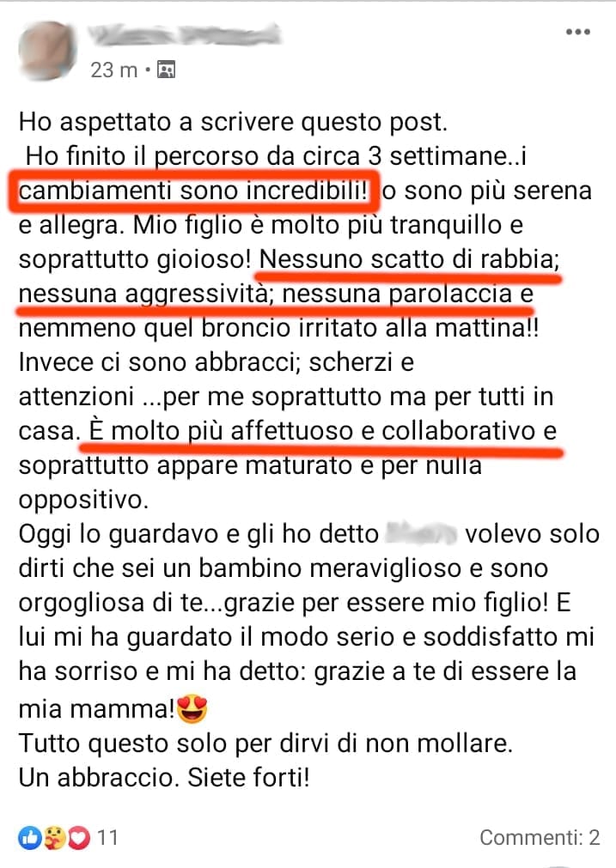Open the blurred author name link
The height and width of the screenshot is (868, 616).
pyautogui.click(x=185, y=34)
